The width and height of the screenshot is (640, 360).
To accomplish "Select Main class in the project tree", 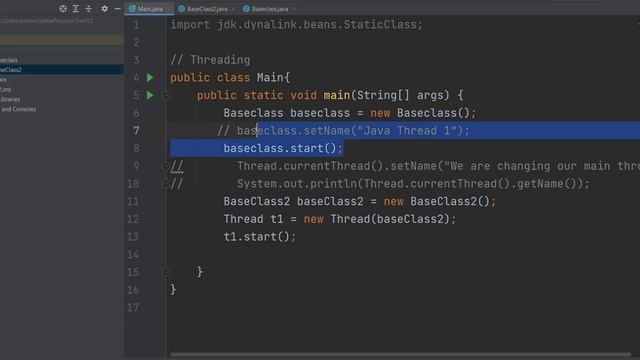I will click(3, 80).
